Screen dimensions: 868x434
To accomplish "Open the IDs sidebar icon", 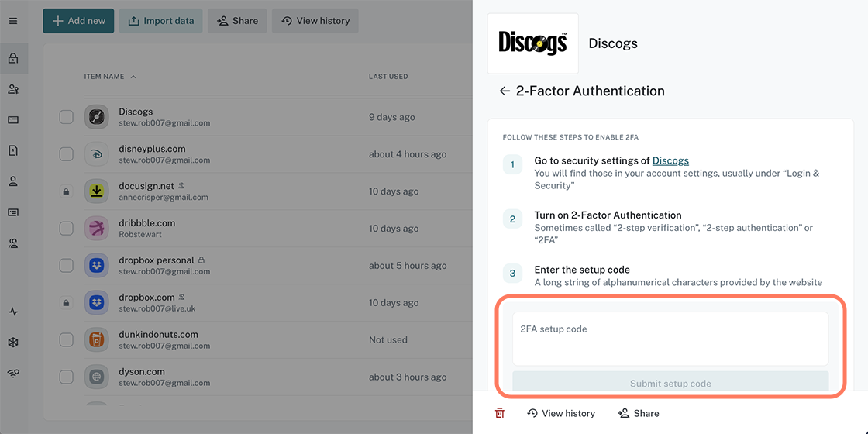I will [13, 212].
